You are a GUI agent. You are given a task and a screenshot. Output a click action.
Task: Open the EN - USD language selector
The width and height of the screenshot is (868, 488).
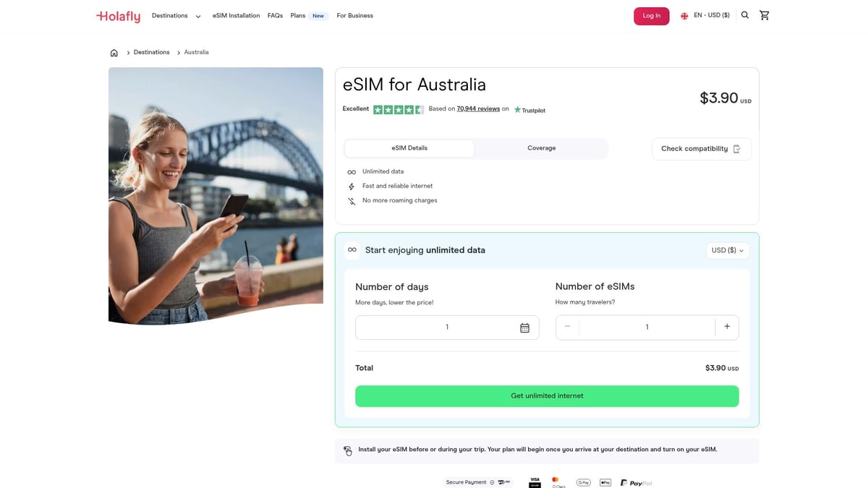(x=706, y=14)
